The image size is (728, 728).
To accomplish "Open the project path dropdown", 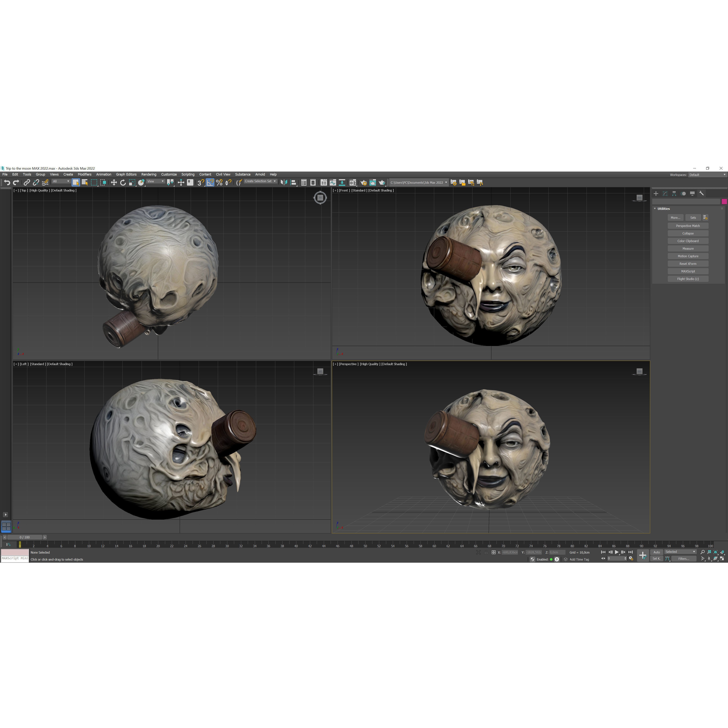I will [419, 183].
